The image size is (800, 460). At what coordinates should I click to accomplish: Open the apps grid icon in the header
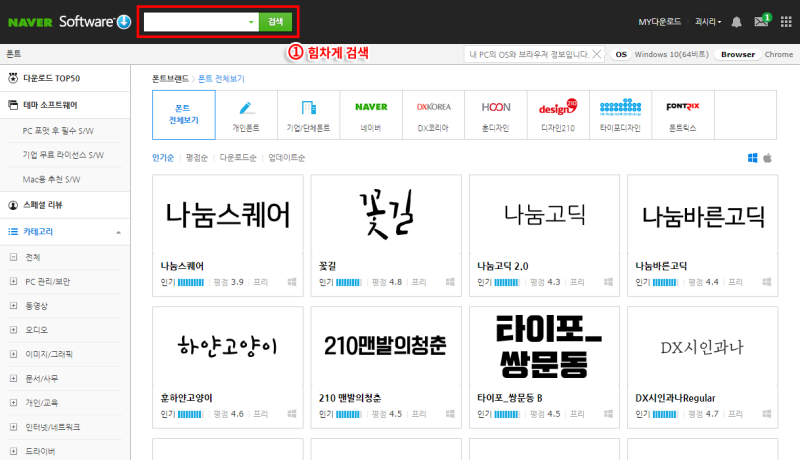(786, 22)
